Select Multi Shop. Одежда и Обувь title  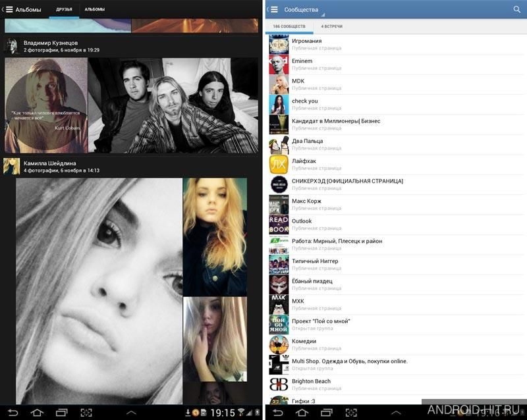[x=350, y=361]
